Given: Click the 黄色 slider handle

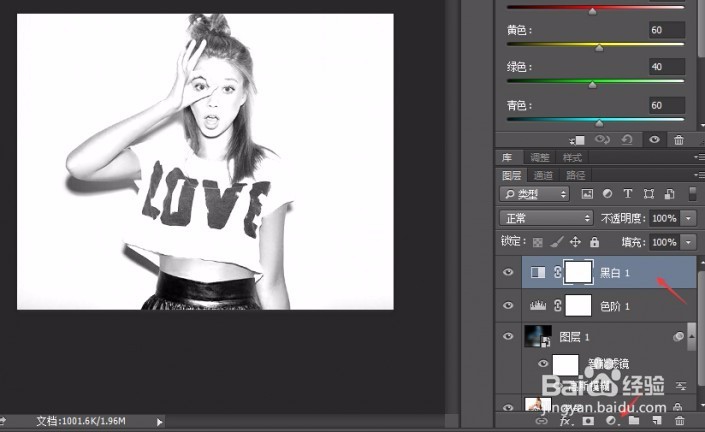Looking at the screenshot, I should pos(599,48).
